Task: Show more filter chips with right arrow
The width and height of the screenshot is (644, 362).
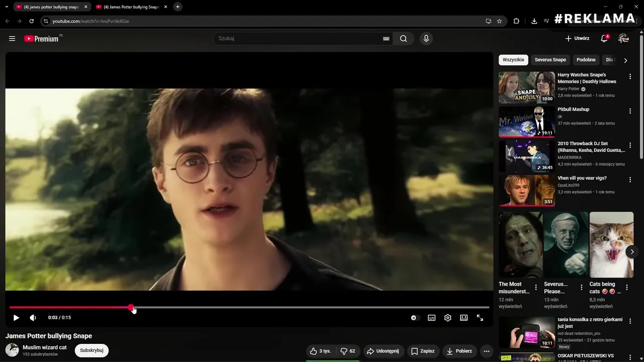Action: point(625,60)
